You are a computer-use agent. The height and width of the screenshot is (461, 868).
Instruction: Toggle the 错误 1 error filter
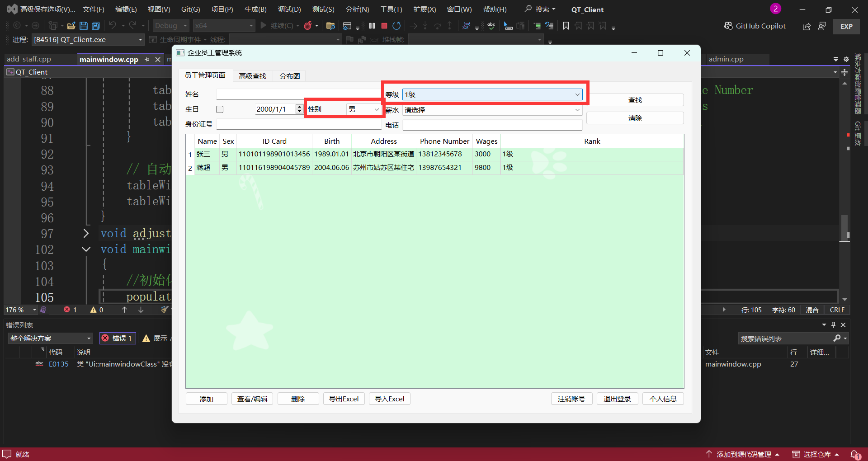(117, 338)
